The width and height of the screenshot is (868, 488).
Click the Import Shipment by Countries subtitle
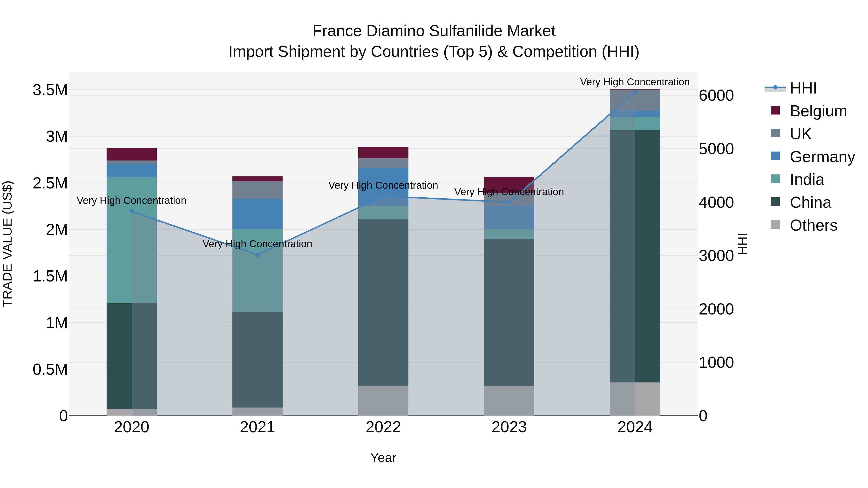(x=434, y=52)
